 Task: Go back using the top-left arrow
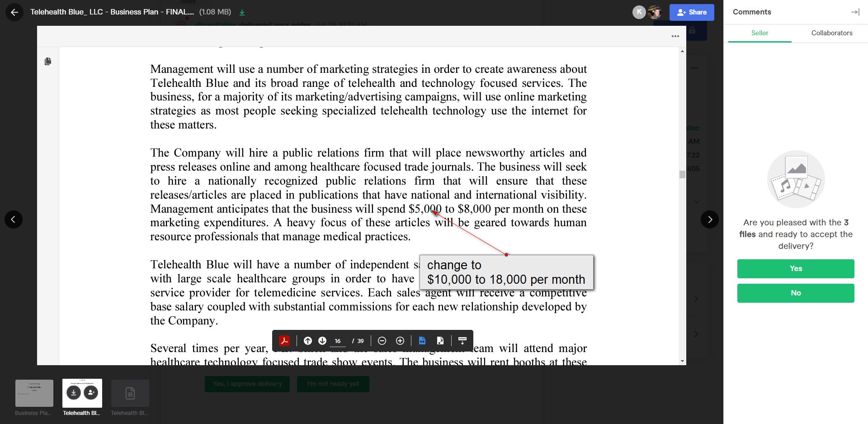click(x=14, y=12)
